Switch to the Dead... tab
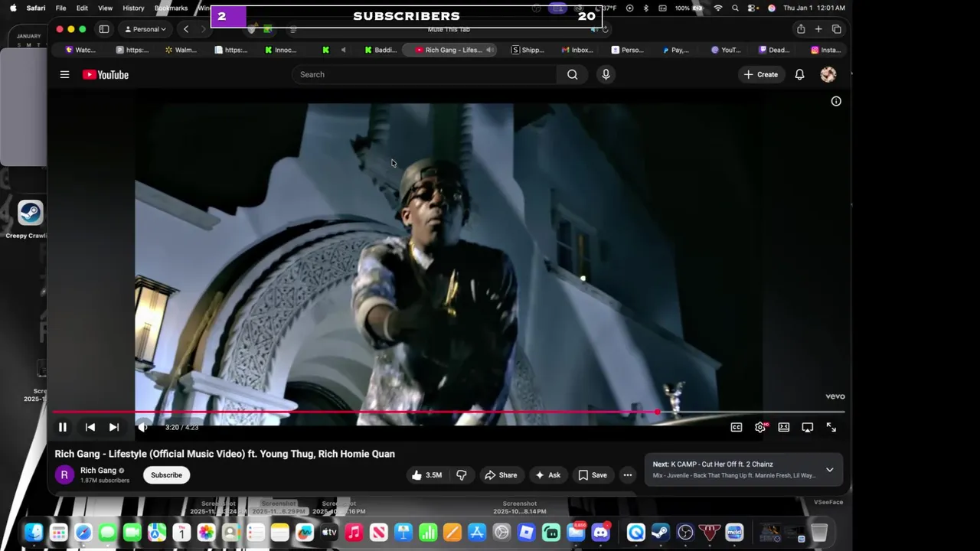The width and height of the screenshot is (980, 551). coord(774,50)
